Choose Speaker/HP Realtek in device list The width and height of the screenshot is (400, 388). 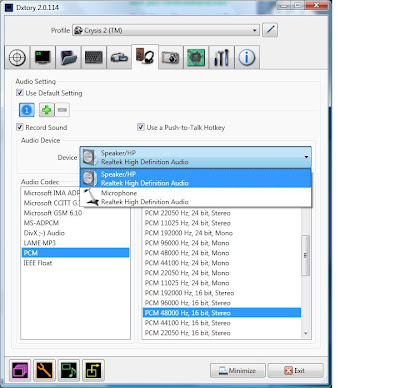click(x=196, y=178)
